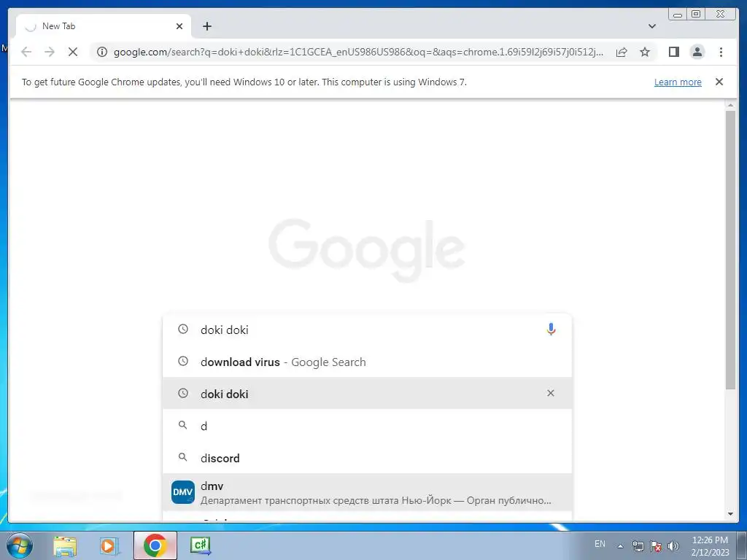Open the C# application in taskbar

(x=200, y=545)
